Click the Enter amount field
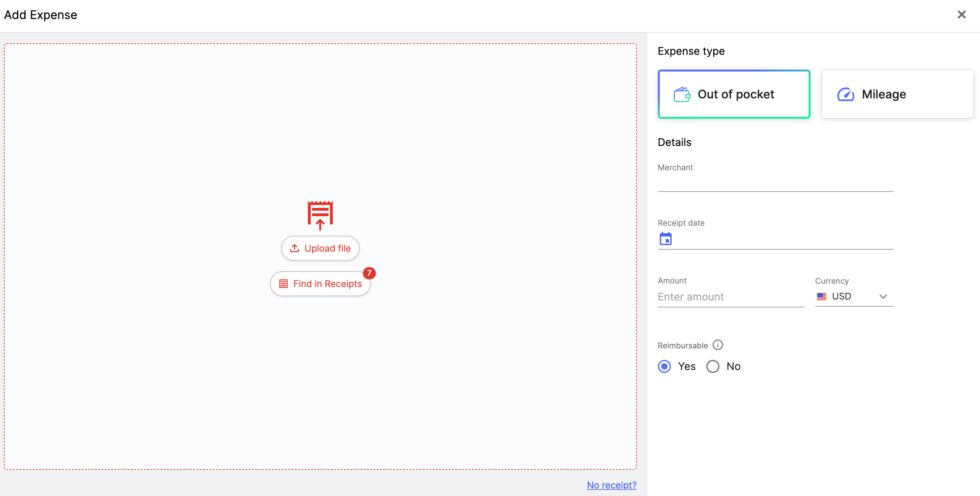This screenshot has width=980, height=496. coord(731,297)
